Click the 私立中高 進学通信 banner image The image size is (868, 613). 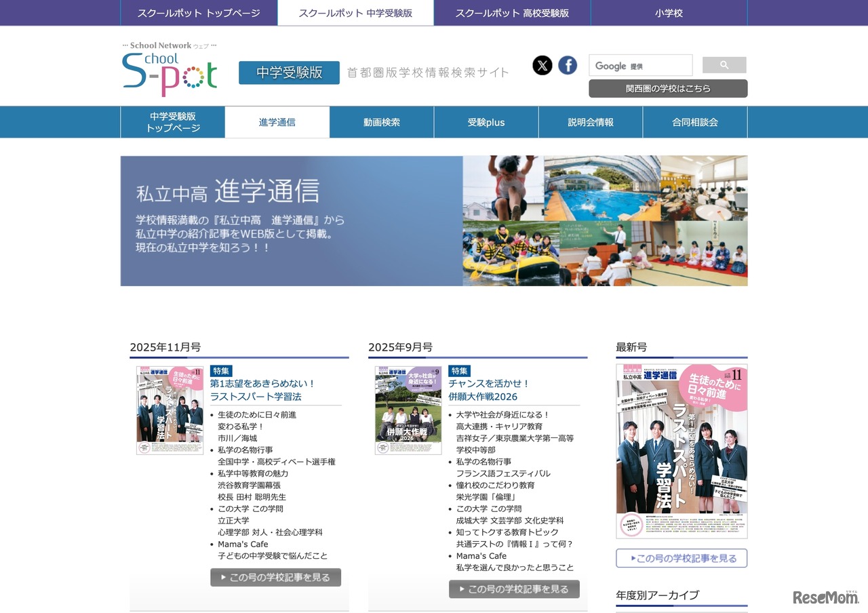tap(433, 220)
